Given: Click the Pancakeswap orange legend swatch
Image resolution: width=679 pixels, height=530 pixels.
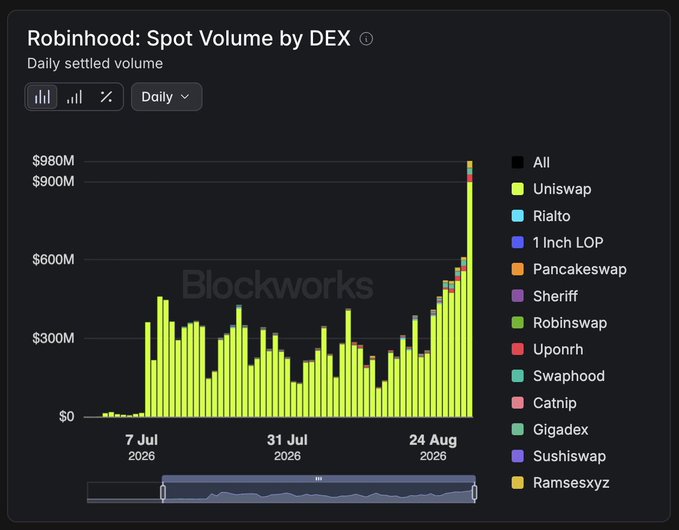Looking at the screenshot, I should (517, 269).
